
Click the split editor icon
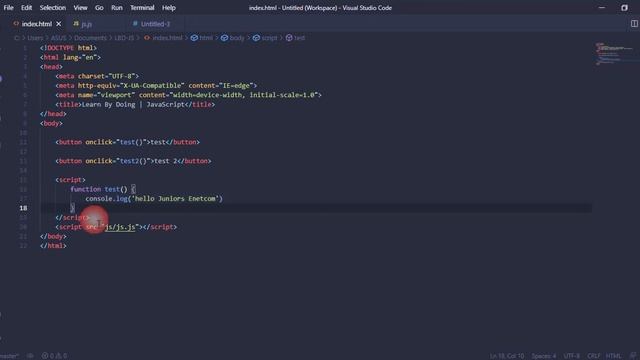click(634, 24)
